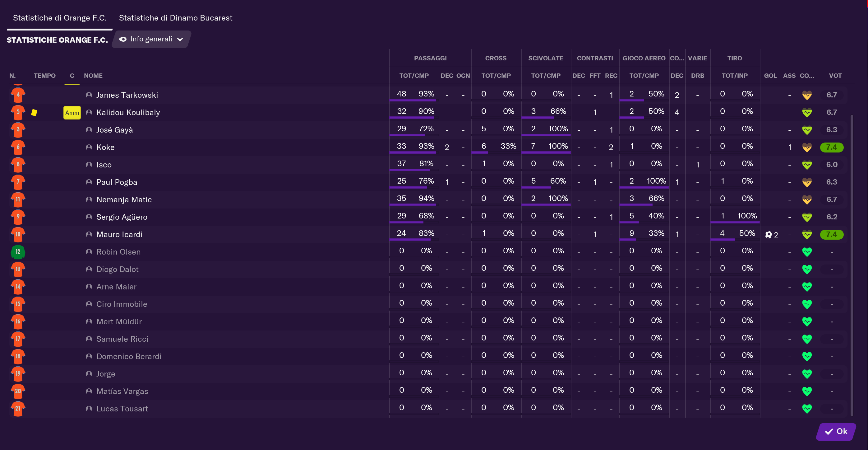
Task: Click the eye icon in Info generali
Action: pyautogui.click(x=123, y=39)
